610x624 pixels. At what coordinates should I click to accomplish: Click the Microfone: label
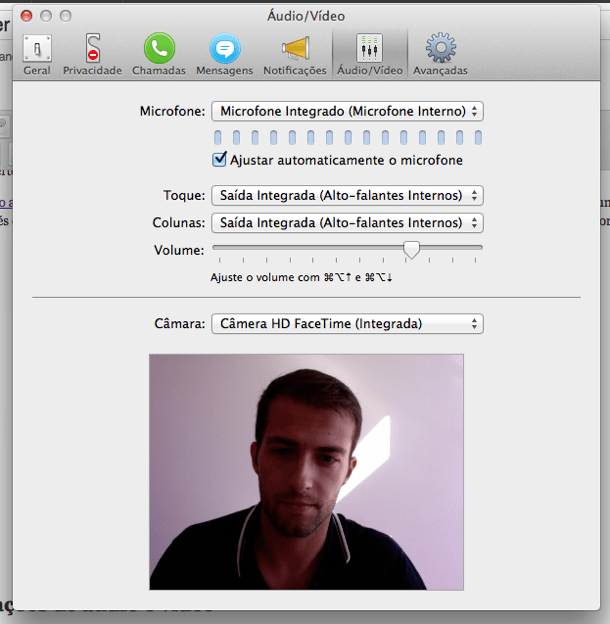(x=172, y=111)
